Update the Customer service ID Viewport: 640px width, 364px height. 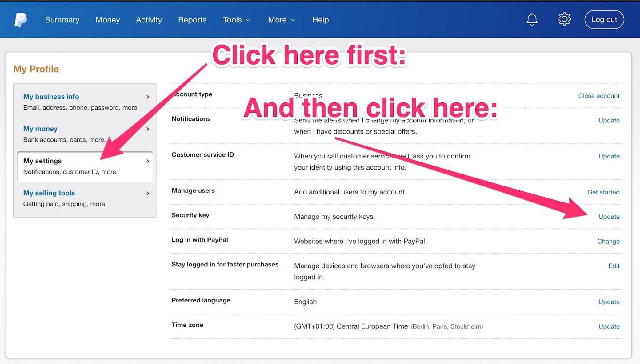[x=609, y=156]
